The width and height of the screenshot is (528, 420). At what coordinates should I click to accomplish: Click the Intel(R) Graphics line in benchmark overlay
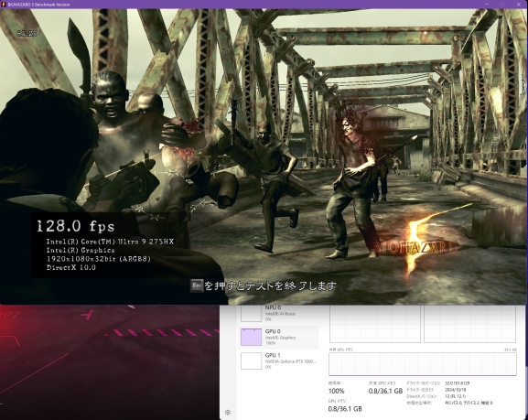coord(81,250)
